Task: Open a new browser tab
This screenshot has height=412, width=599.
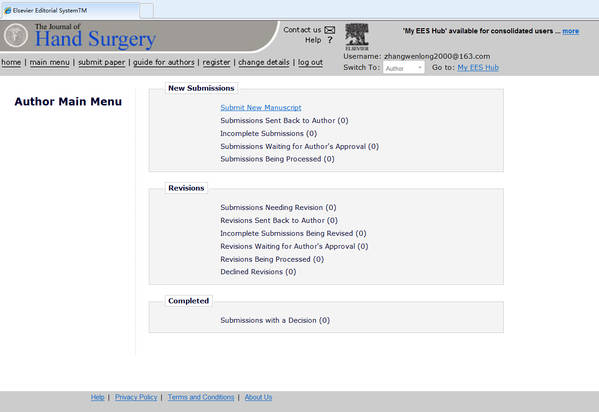Action: pos(147,11)
